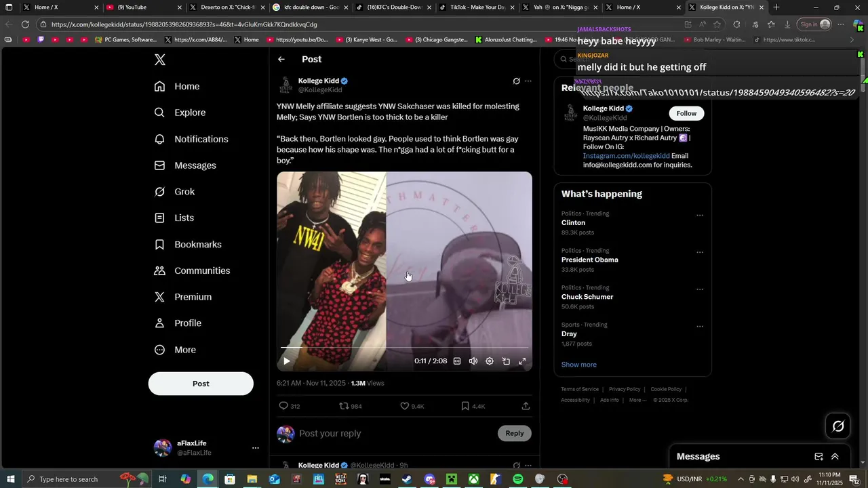This screenshot has height=488, width=868.
Task: Open Communities in the sidebar
Action: click(x=192, y=270)
